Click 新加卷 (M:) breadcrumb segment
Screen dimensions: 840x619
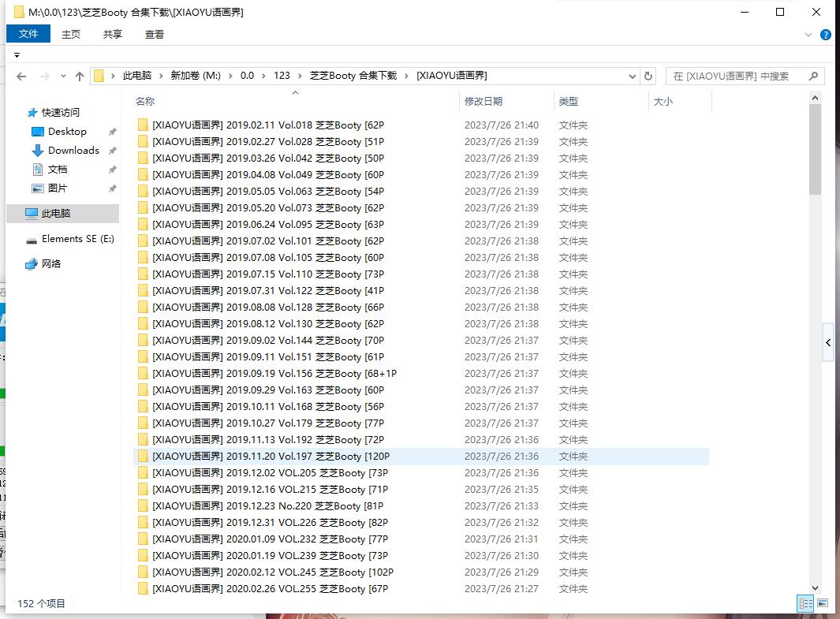(196, 76)
